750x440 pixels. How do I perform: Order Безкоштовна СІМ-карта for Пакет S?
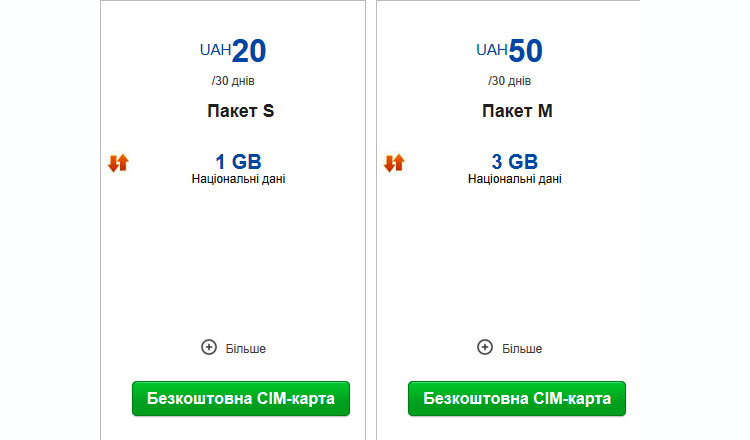pos(241,398)
